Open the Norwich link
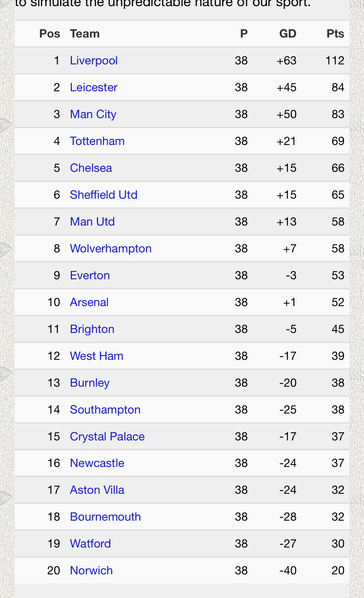This screenshot has height=598, width=364. pyautogui.click(x=91, y=570)
